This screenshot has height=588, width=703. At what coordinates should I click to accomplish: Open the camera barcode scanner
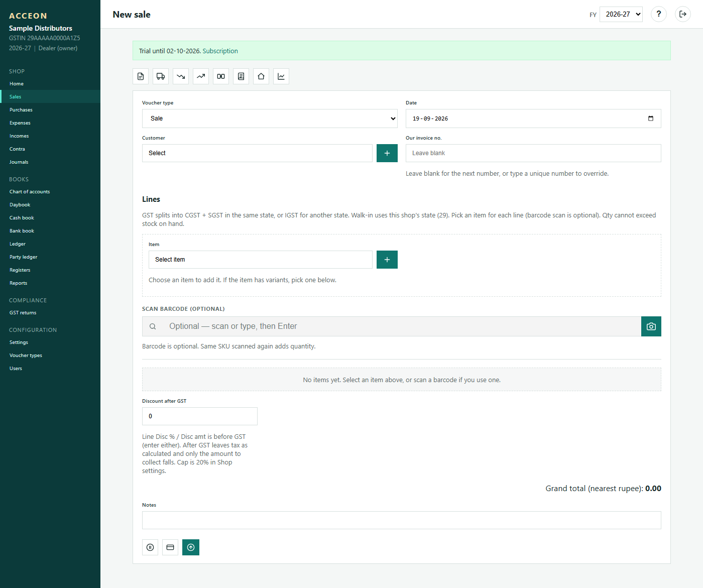[651, 326]
